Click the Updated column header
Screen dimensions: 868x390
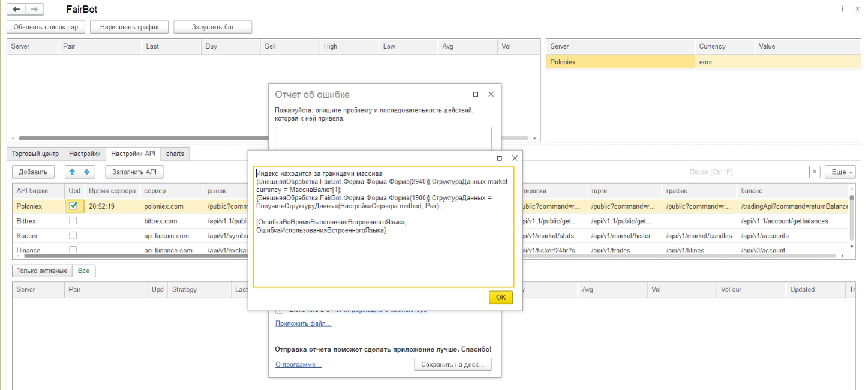pyautogui.click(x=816, y=289)
